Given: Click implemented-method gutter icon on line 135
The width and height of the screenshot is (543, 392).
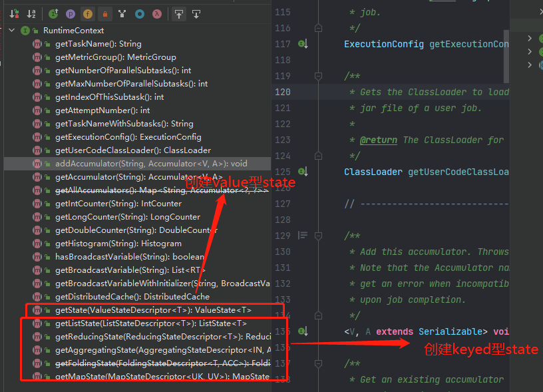Looking at the screenshot, I should (303, 331).
